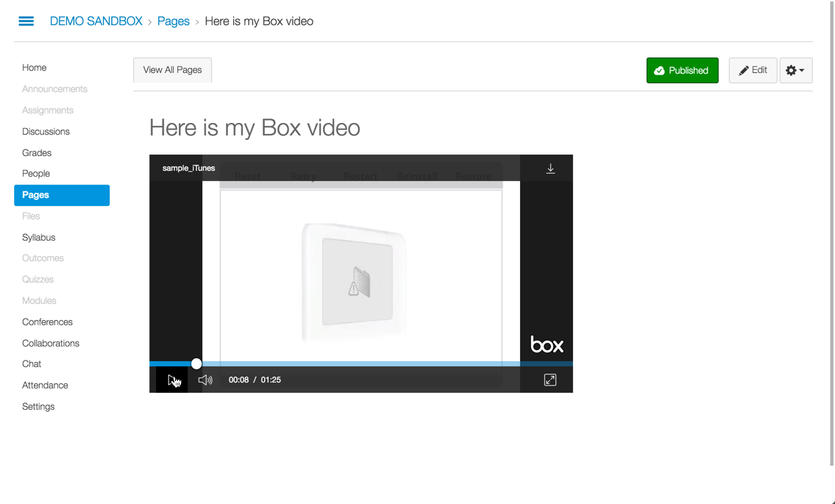Enter fullscreen on the video player

[x=550, y=380]
